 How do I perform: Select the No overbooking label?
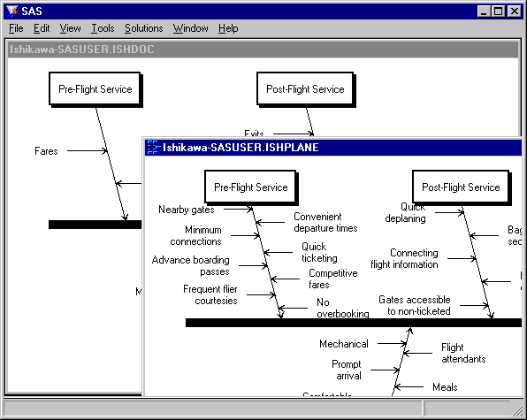(x=343, y=308)
